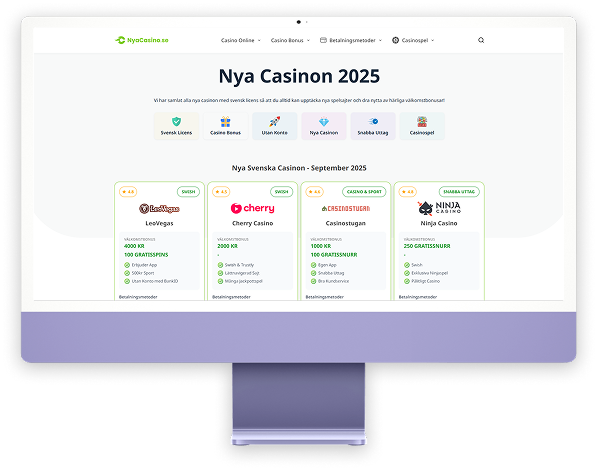Click the "Nya Svenska Casinon - September 2025" heading
597x470 pixels.
[299, 168]
